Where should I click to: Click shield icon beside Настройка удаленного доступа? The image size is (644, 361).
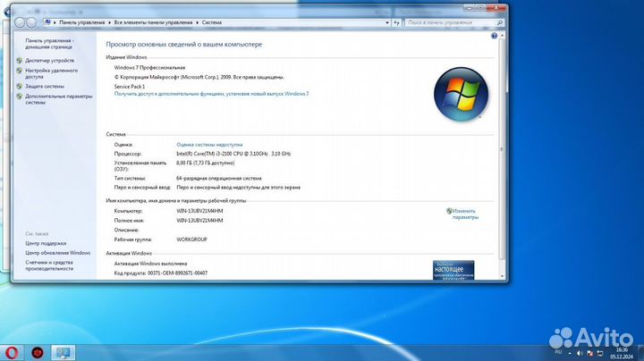pos(20,71)
